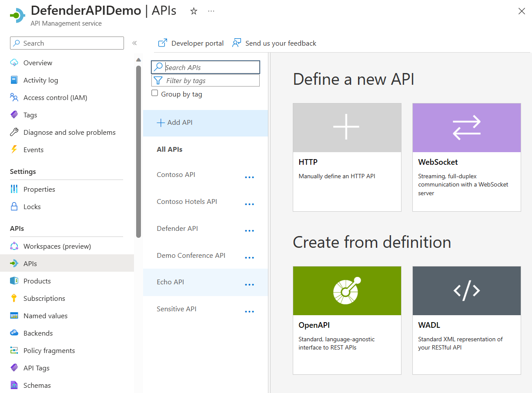Viewport: 532px width, 393px height.
Task: Click the OpenAPI green logo tile
Action: pos(347,290)
